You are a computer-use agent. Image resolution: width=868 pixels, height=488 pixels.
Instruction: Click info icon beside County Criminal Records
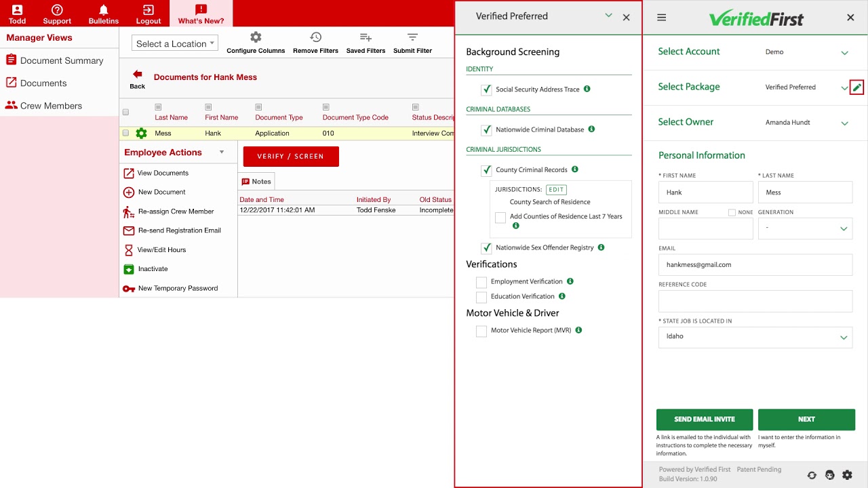coord(575,169)
